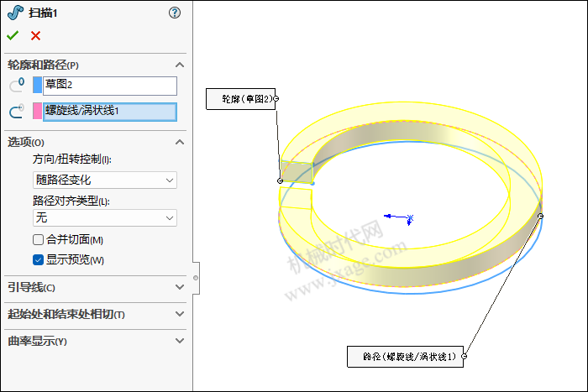Click the pink path color swatch
The image size is (588, 392).
pyautogui.click(x=38, y=112)
